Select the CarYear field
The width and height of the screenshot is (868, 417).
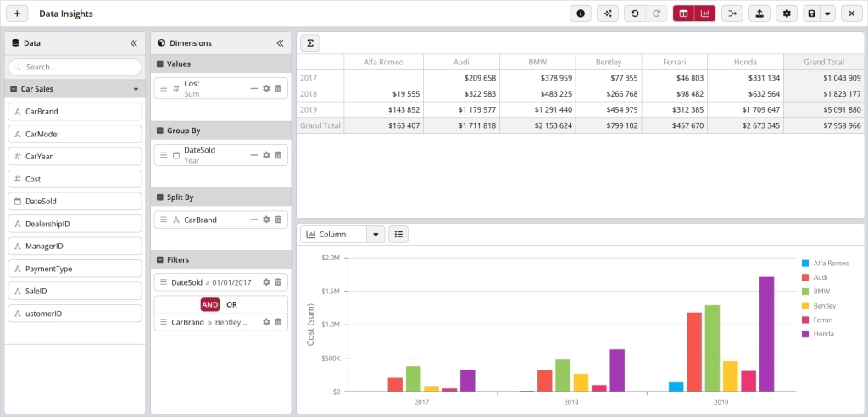point(75,156)
